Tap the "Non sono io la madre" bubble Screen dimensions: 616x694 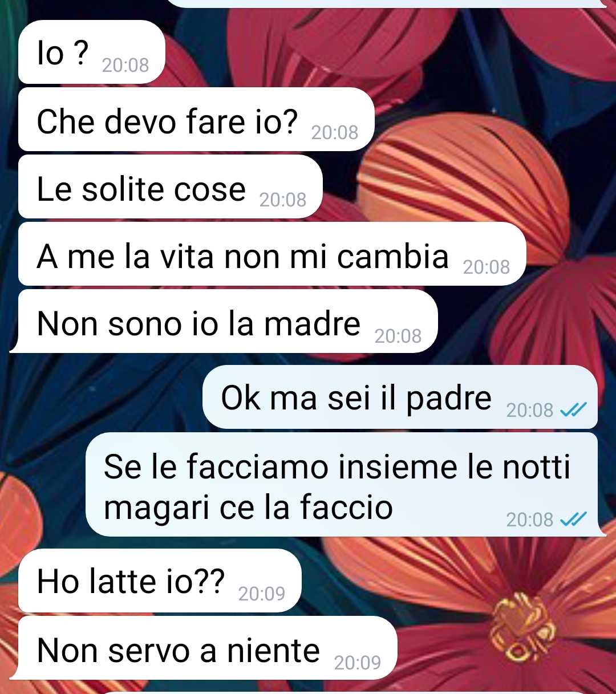click(x=224, y=322)
